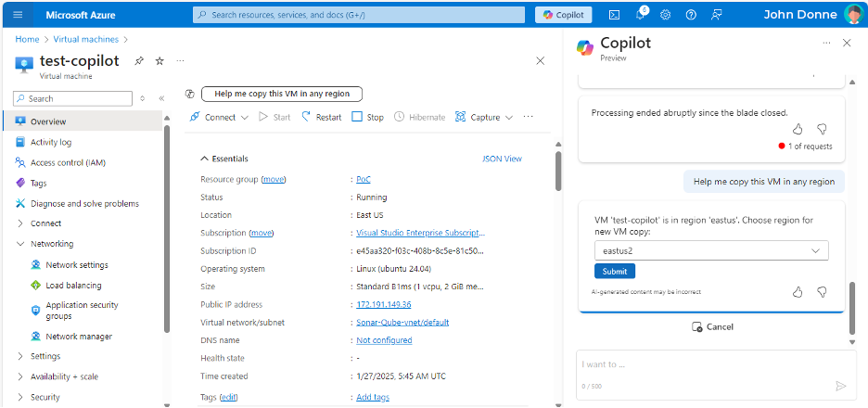The image size is (868, 408).
Task: Focus the resource menu Search field
Action: (x=73, y=98)
